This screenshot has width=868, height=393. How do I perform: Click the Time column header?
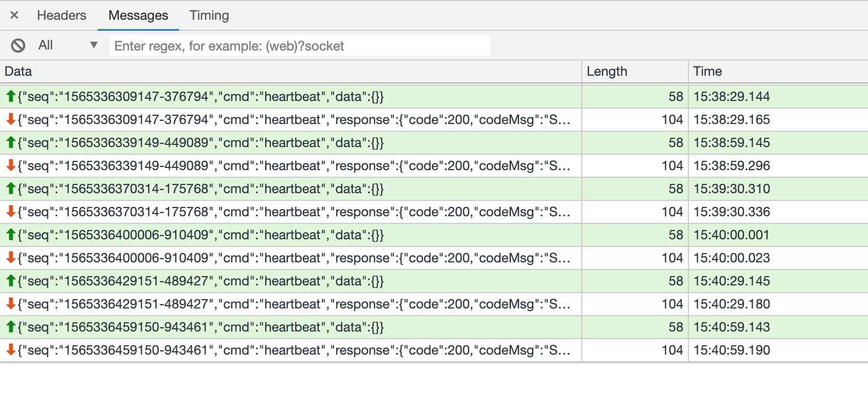(x=708, y=71)
